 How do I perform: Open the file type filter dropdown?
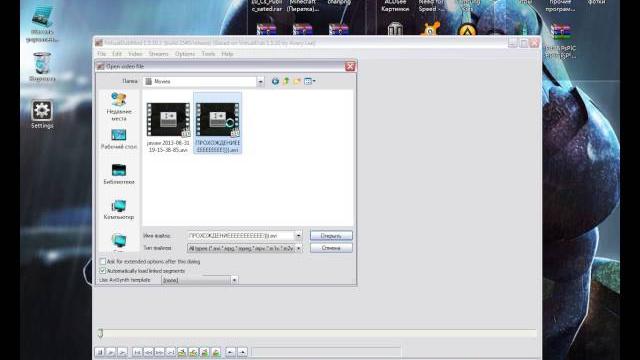click(299, 248)
